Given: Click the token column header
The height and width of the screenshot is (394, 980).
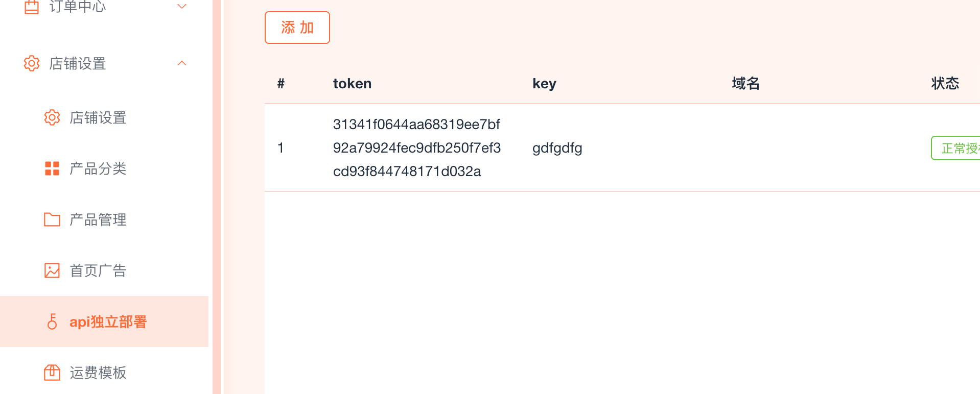Looking at the screenshot, I should pos(352,83).
